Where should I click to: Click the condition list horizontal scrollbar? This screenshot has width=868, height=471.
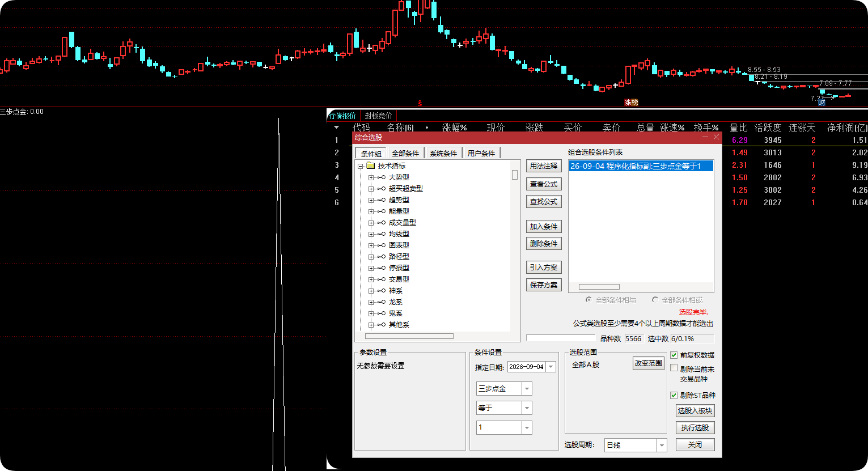(599, 287)
